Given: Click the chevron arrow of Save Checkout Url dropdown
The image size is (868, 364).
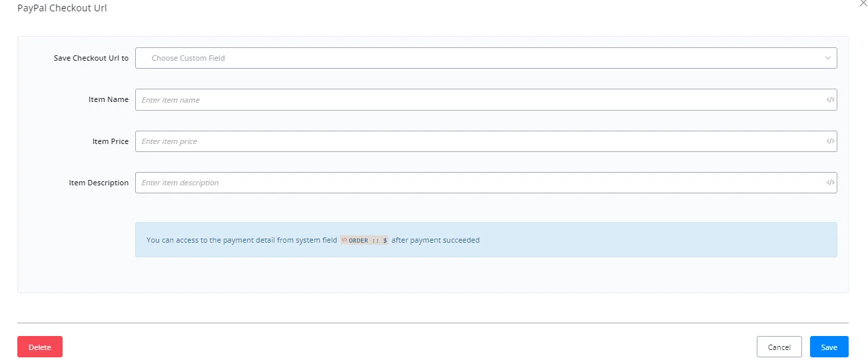Looking at the screenshot, I should (828, 58).
